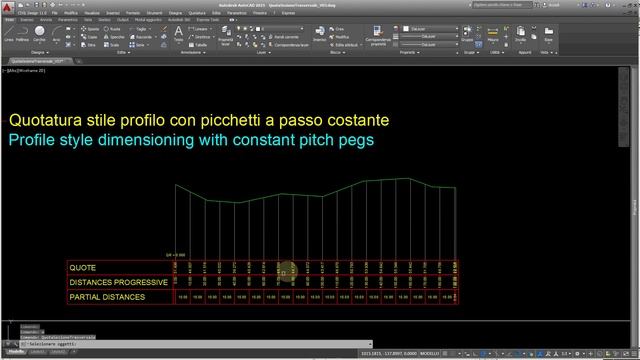
Task: Open the Visualizza menu
Action: (92, 13)
